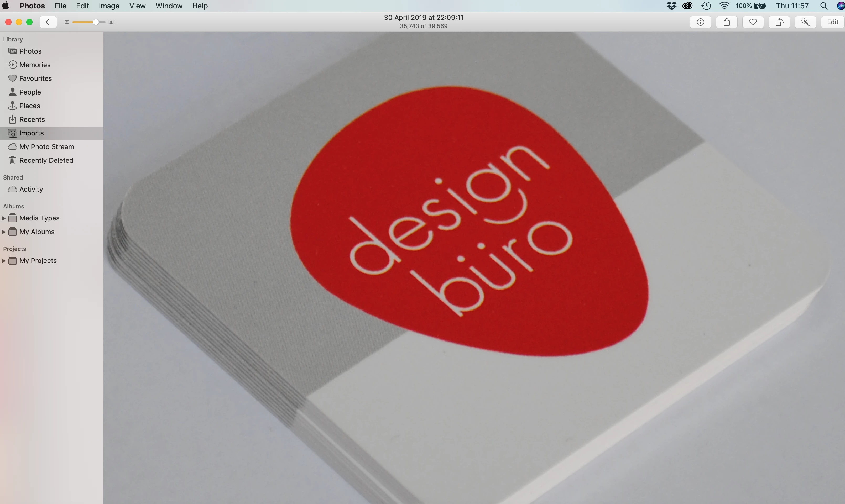845x504 pixels.
Task: Open Recently Deleted in sidebar
Action: pos(46,160)
